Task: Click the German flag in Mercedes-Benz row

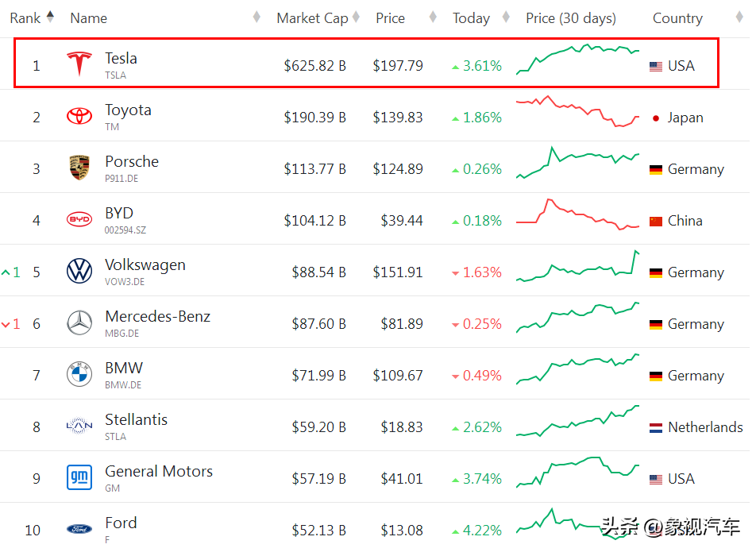Action: [656, 325]
